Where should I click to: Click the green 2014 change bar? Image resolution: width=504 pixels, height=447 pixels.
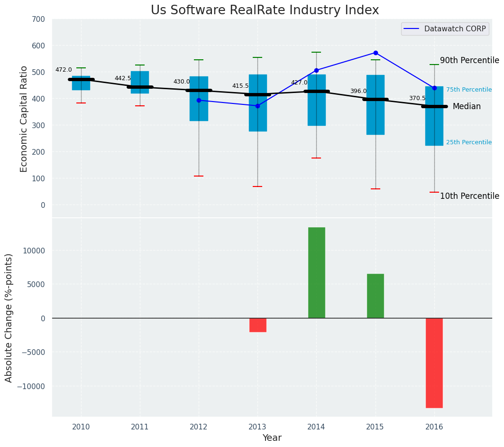(x=316, y=272)
